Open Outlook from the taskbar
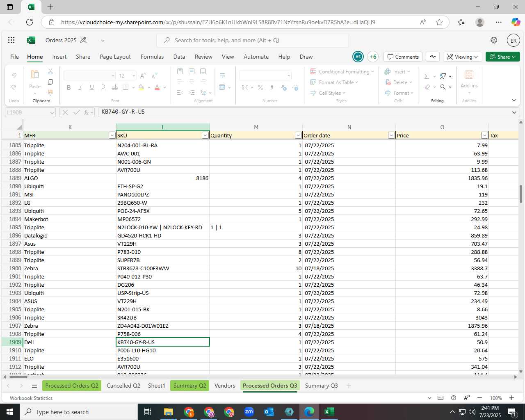525x420 pixels. 269,412
